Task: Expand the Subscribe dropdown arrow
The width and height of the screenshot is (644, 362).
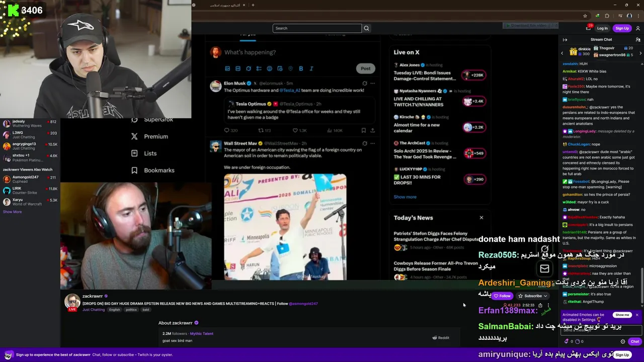Action: pos(545,296)
